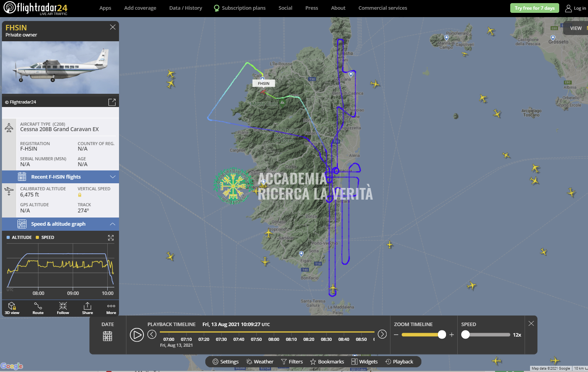Click the Try free for 7 days button
This screenshot has height=372, width=588.
534,8
